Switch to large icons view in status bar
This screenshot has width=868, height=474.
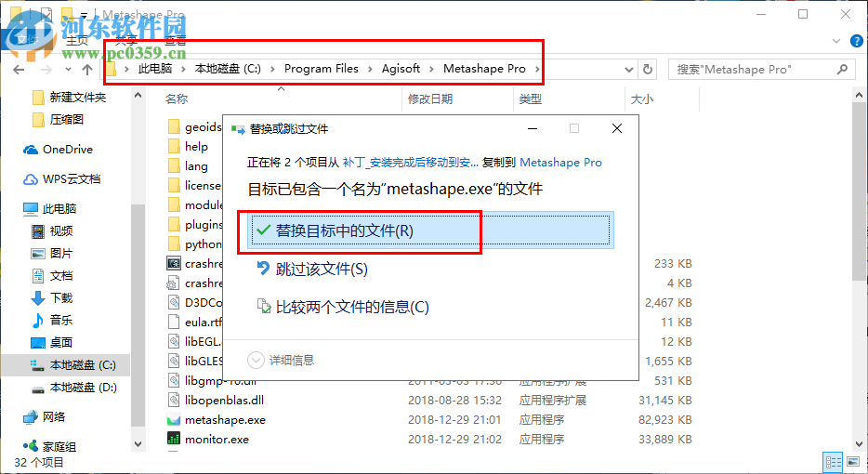pos(853,462)
